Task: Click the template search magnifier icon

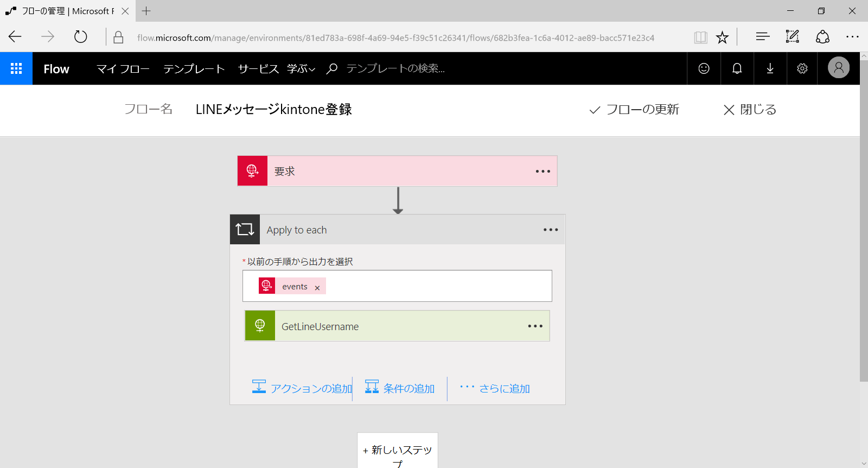Action: [x=331, y=68]
